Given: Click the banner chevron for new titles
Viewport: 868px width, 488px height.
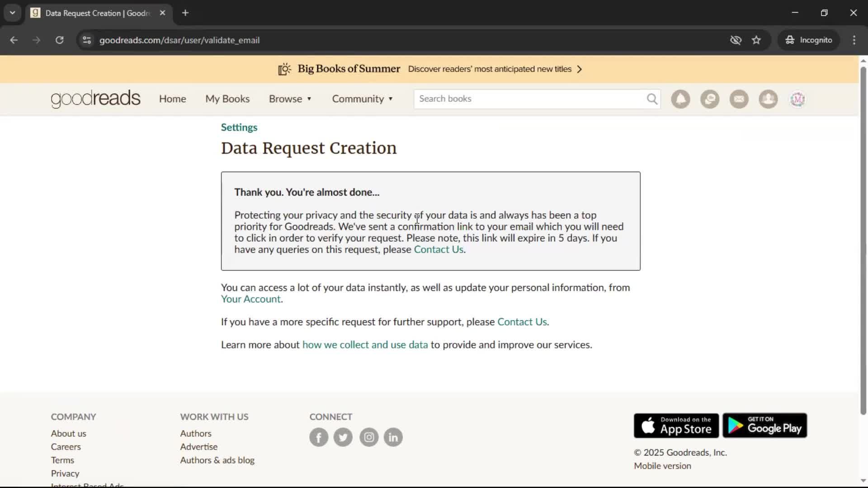Looking at the screenshot, I should pos(580,69).
